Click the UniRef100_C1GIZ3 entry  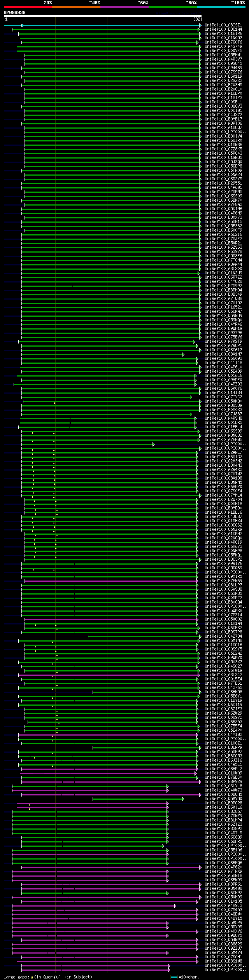(x=223, y=98)
